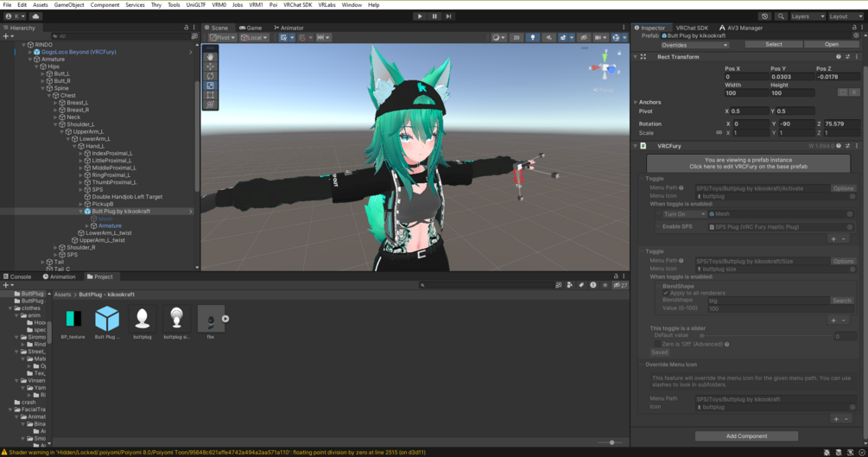Toggle grid snapping icon

click(x=302, y=38)
